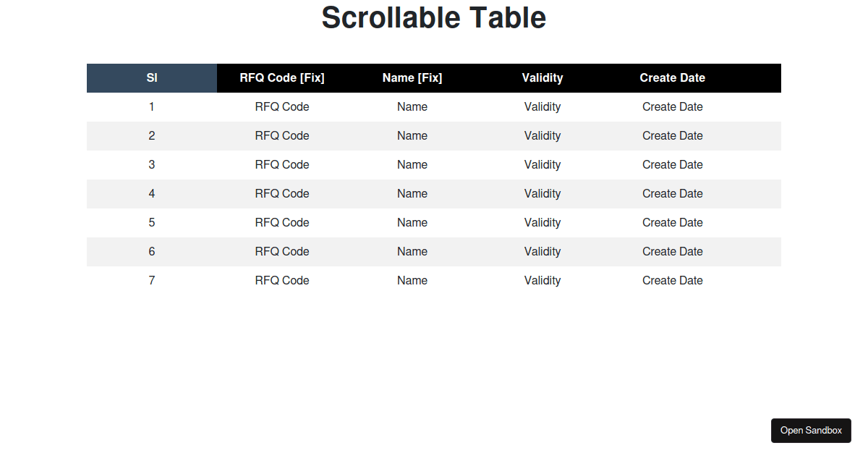Click the Create Date column header
Screen dimensions: 868x456
672,77
